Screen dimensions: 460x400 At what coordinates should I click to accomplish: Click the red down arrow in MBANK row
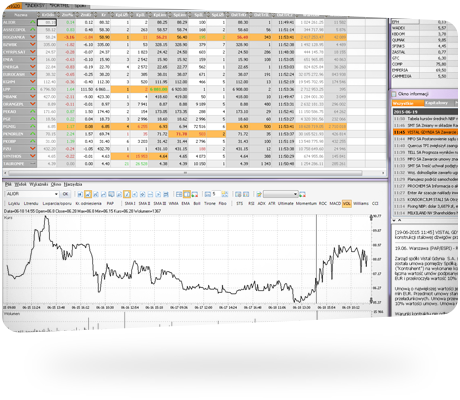pyautogui.click(x=33, y=96)
